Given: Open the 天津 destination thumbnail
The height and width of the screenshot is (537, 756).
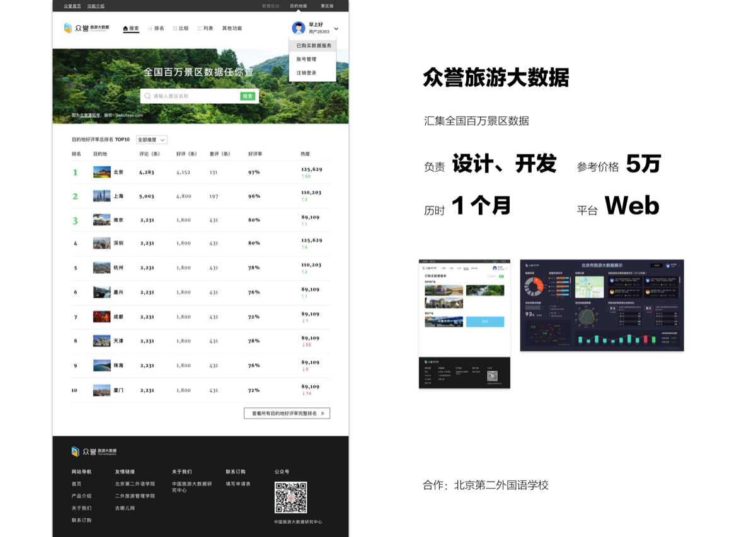Looking at the screenshot, I should [x=102, y=341].
